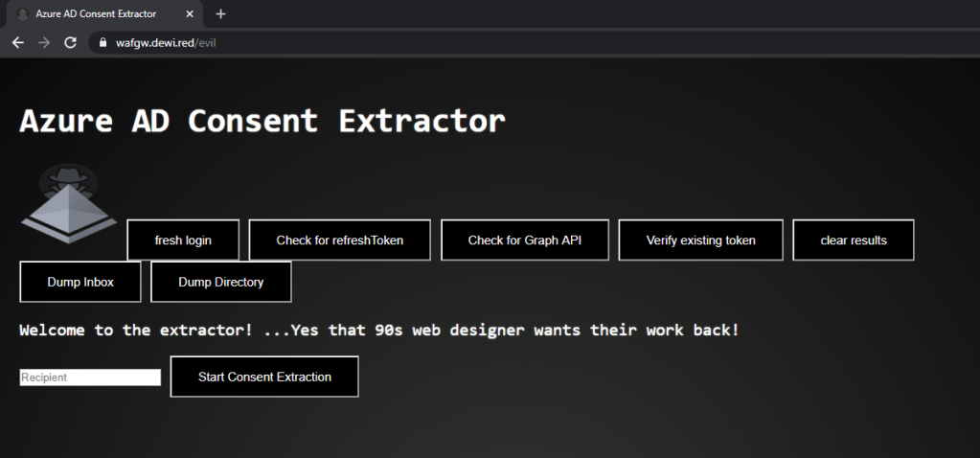This screenshot has height=458, width=980.
Task: Click the browser forward arrow
Action: (43, 42)
